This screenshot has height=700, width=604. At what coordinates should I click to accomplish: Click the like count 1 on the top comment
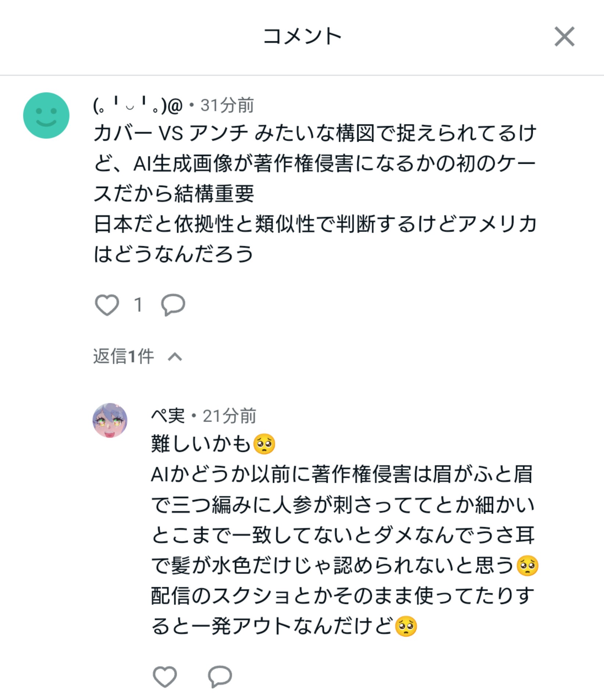click(138, 305)
